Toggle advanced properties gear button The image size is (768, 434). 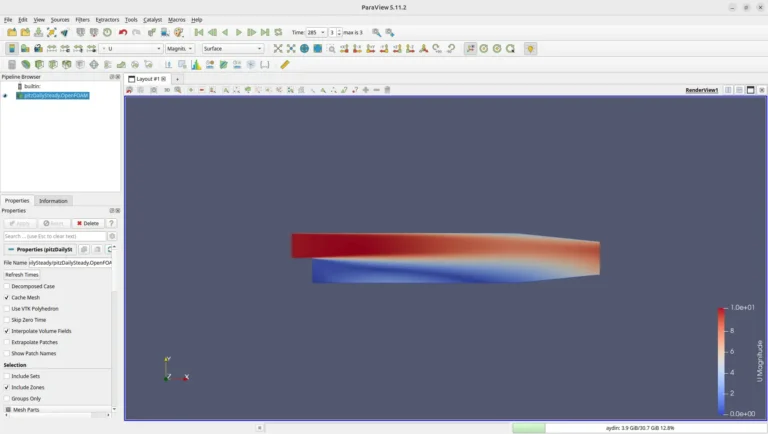[x=112, y=236]
